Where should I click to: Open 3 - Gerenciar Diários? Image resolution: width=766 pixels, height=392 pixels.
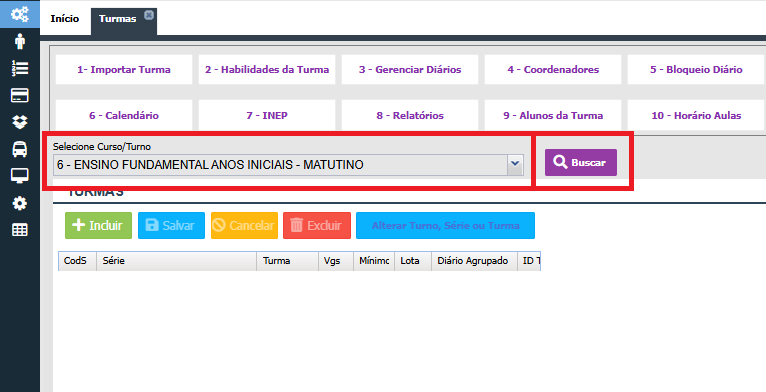[x=410, y=69]
